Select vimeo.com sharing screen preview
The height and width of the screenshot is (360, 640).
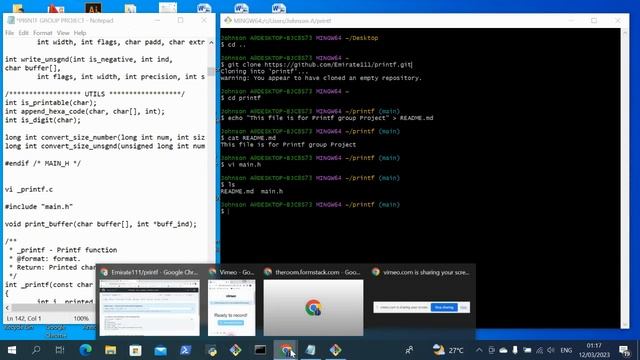pyautogui.click(x=422, y=301)
